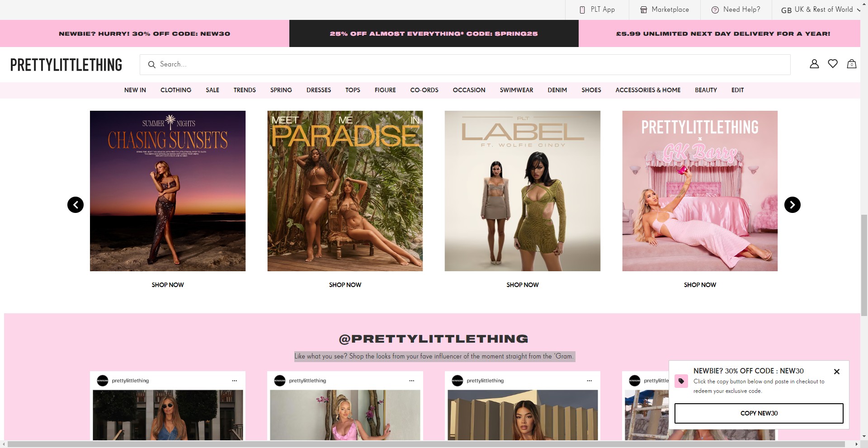Advance carousel with next arrow

pyautogui.click(x=792, y=205)
